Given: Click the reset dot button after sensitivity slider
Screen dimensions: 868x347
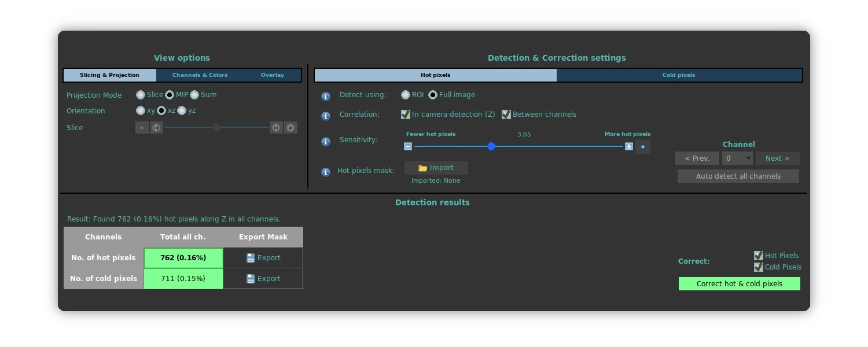Looking at the screenshot, I should [x=643, y=147].
